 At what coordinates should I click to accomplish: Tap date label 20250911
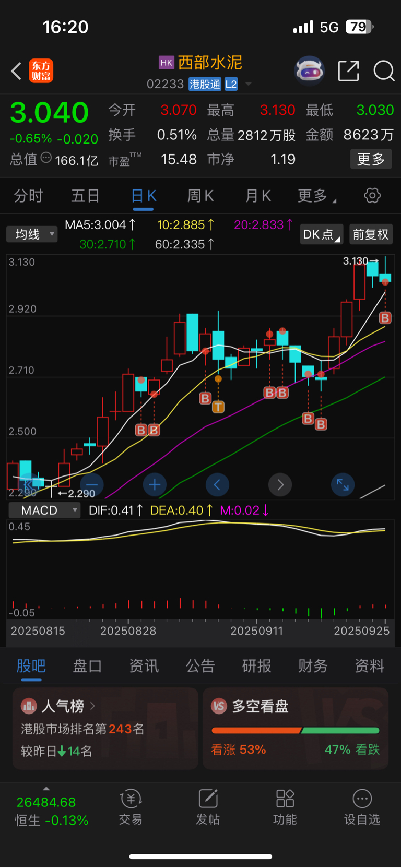click(256, 631)
